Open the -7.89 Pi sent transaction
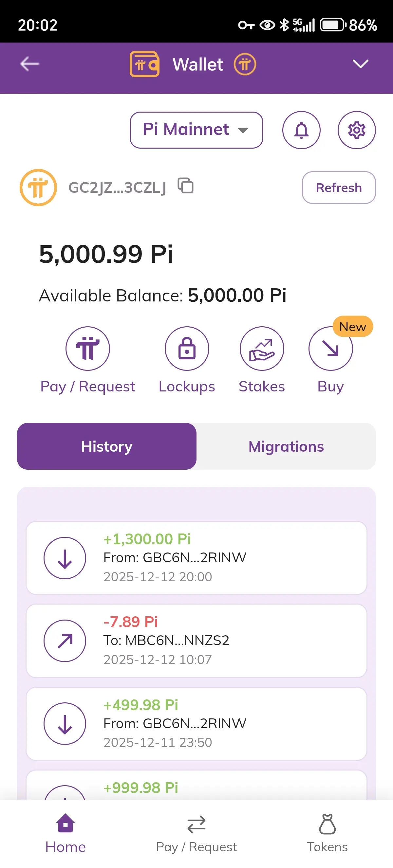This screenshot has height=868, width=393. [196, 641]
